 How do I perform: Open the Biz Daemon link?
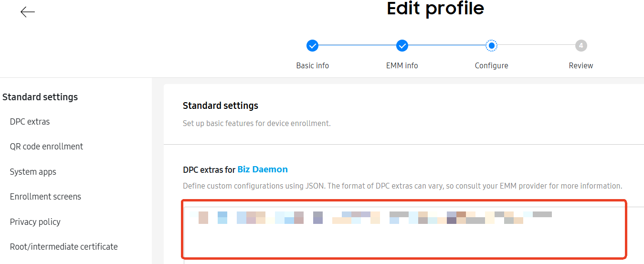point(263,169)
